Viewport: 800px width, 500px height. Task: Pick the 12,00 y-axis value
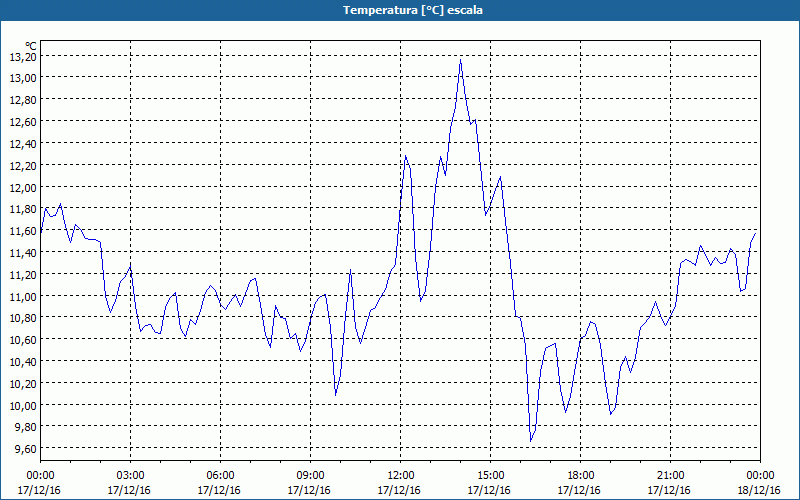23,188
